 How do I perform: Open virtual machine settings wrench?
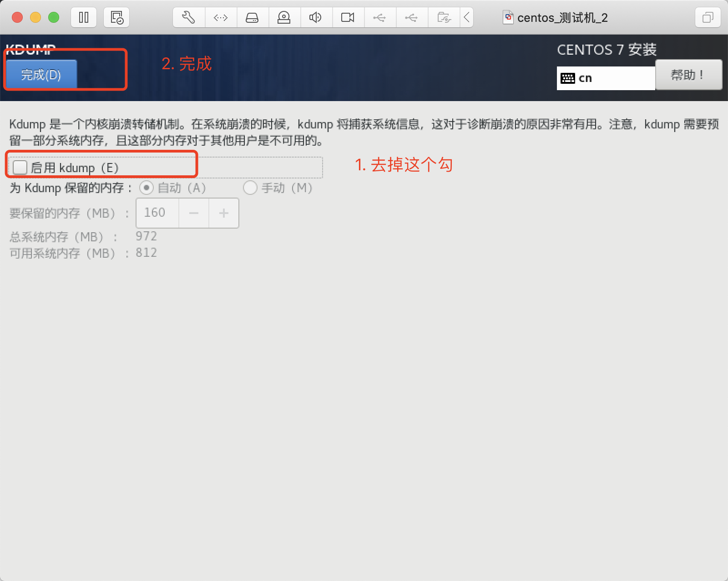(189, 18)
